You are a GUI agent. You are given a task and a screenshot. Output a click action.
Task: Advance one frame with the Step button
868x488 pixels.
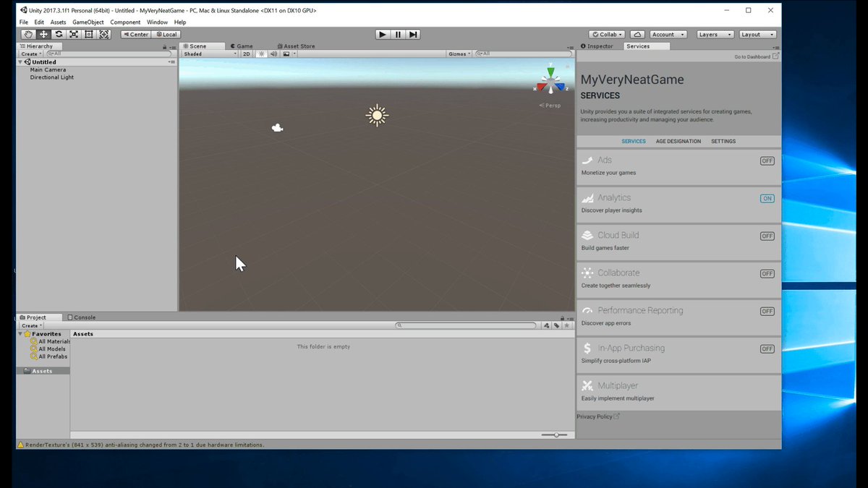point(413,34)
